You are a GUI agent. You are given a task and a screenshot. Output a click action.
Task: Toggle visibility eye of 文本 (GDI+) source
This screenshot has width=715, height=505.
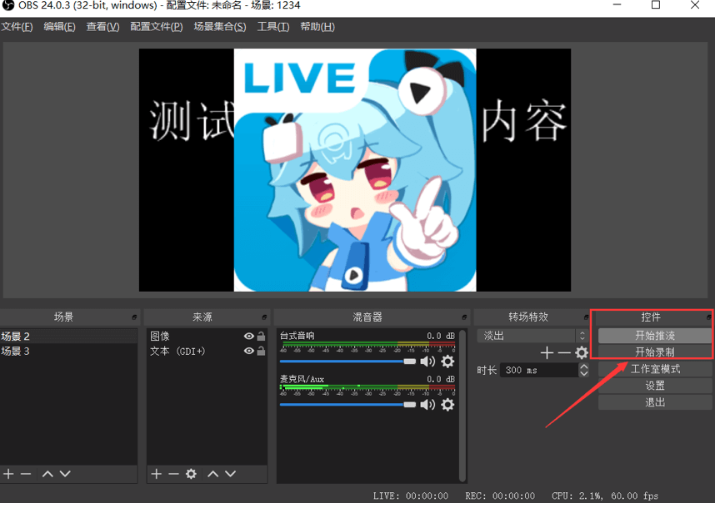click(x=249, y=351)
